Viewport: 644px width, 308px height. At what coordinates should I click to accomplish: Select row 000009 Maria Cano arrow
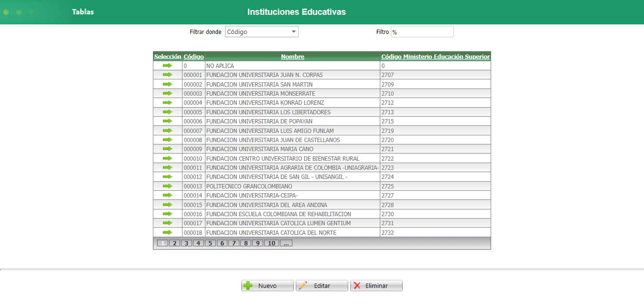click(167, 149)
